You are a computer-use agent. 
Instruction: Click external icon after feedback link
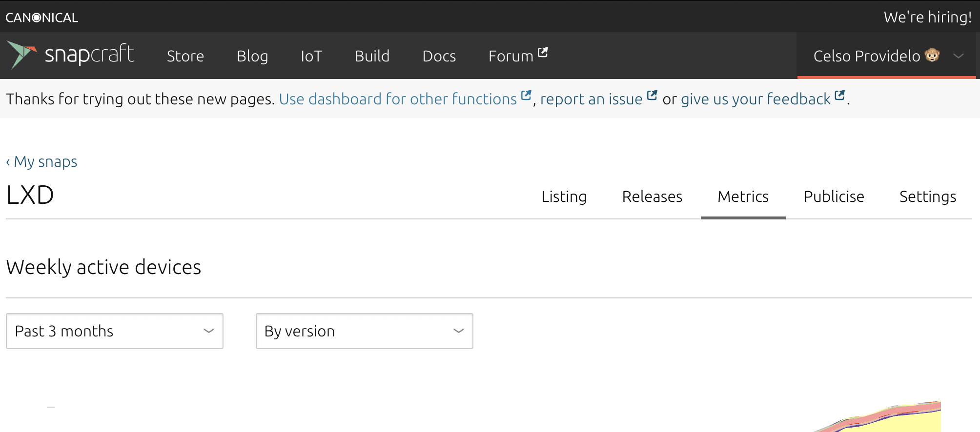[x=839, y=96]
